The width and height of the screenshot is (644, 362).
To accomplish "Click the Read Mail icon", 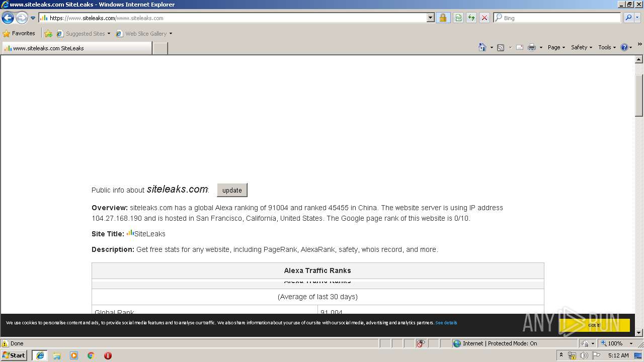I will (x=520, y=47).
